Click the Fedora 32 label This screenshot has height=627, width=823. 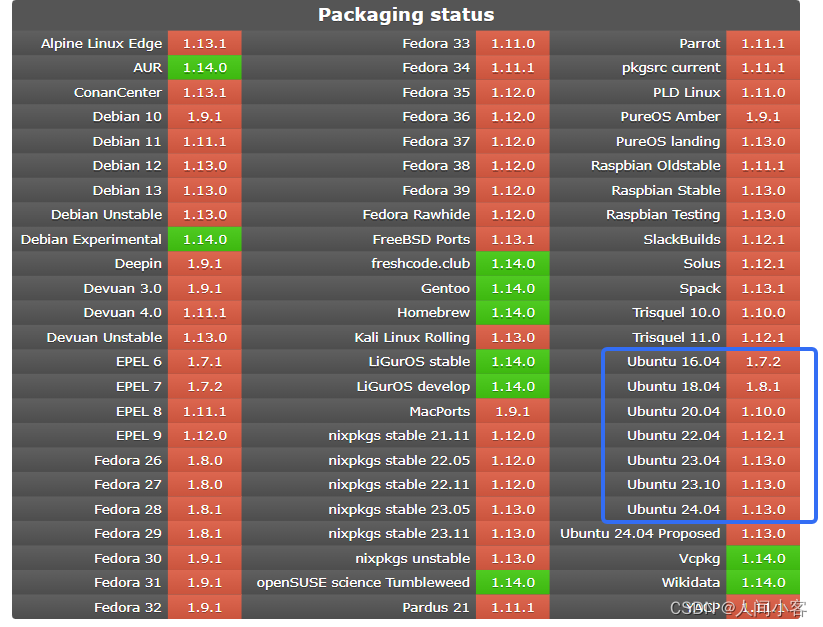pos(128,607)
